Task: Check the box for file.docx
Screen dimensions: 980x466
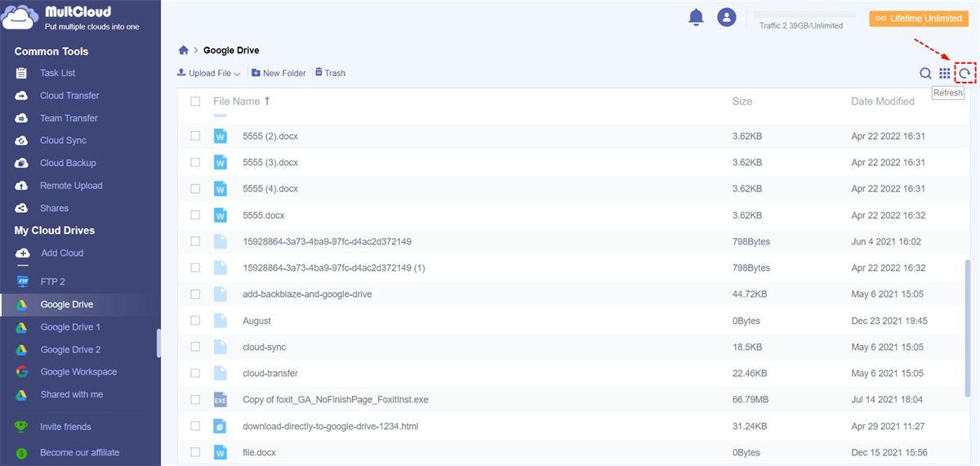Action: (x=195, y=452)
